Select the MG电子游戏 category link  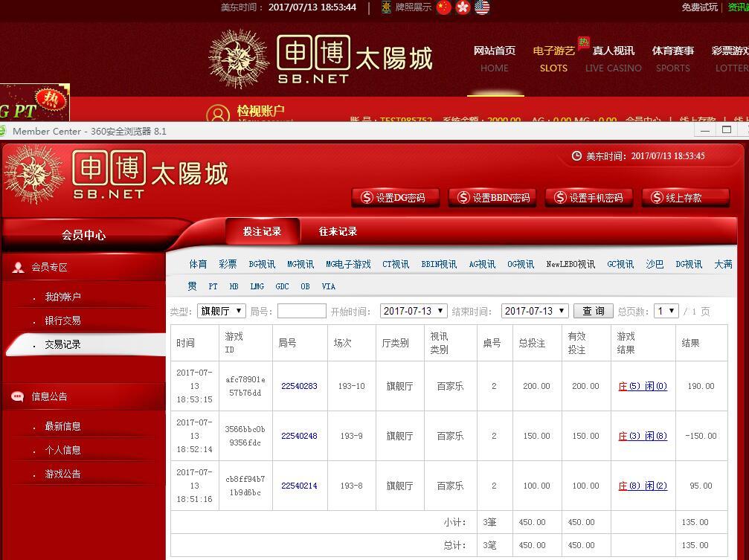point(348,264)
